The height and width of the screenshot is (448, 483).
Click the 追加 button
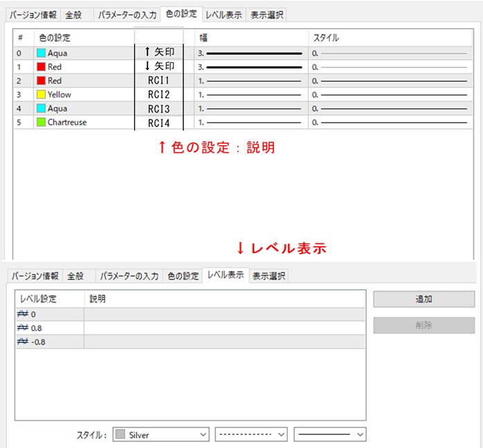point(424,299)
